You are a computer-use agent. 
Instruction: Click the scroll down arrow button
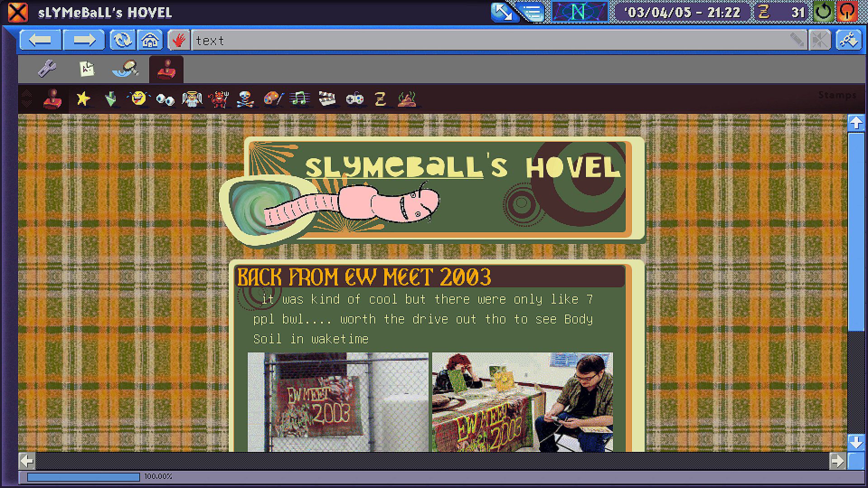point(856,442)
